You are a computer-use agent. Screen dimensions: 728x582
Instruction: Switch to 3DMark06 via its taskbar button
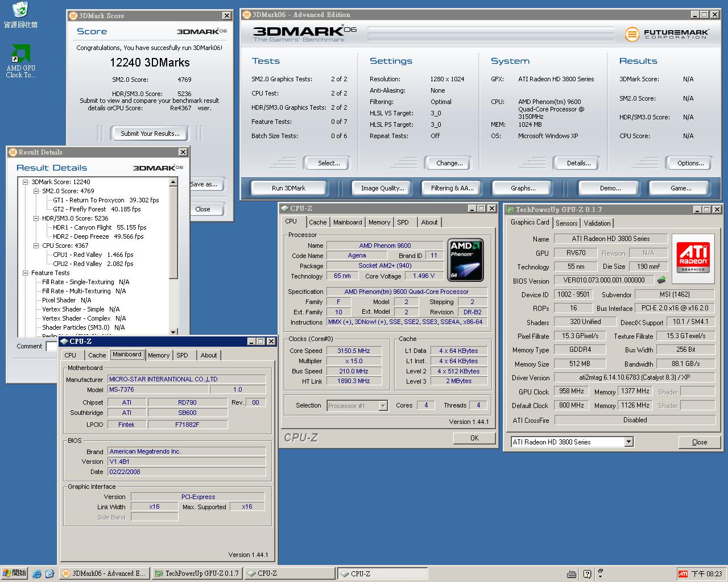click(x=105, y=573)
